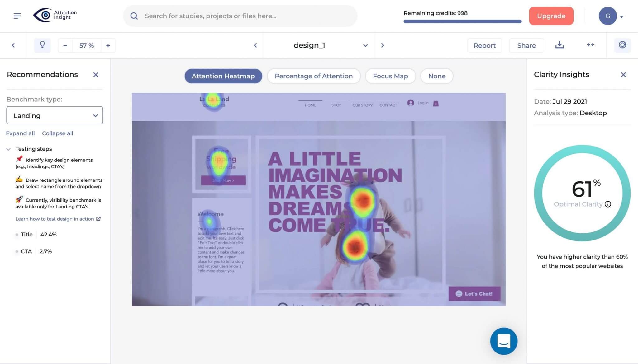Click the eye/bulb recommendation icon

tap(42, 45)
